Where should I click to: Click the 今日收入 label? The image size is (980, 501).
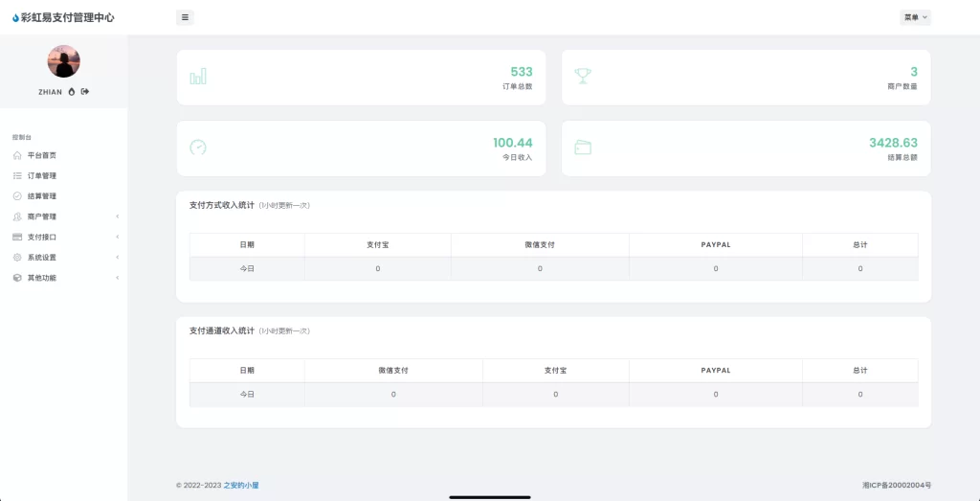[518, 158]
